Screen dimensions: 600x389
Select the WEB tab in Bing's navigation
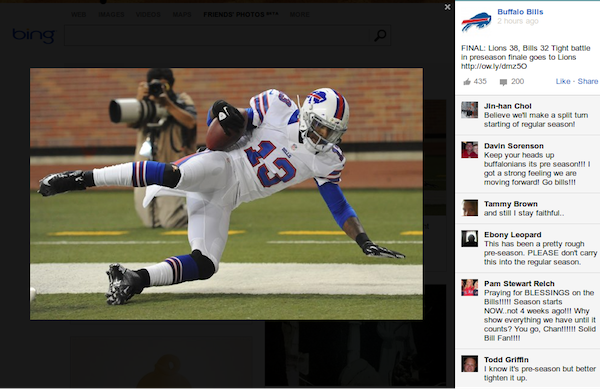[78, 15]
